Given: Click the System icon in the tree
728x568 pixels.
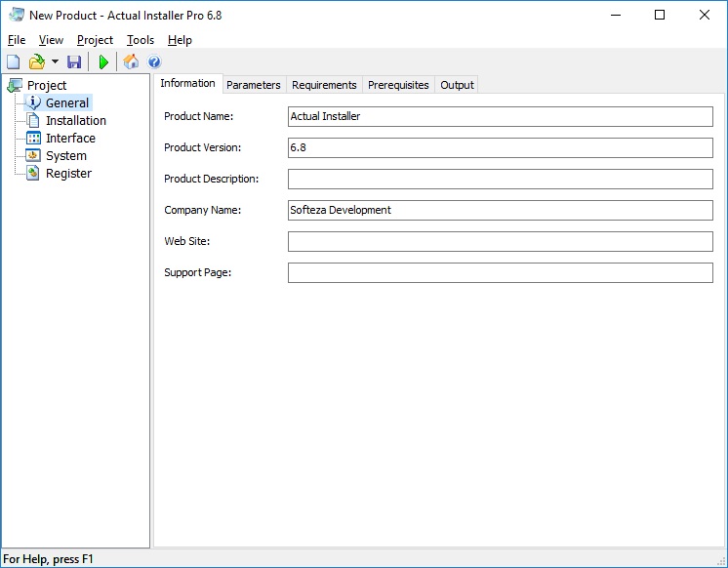Looking at the screenshot, I should [33, 155].
